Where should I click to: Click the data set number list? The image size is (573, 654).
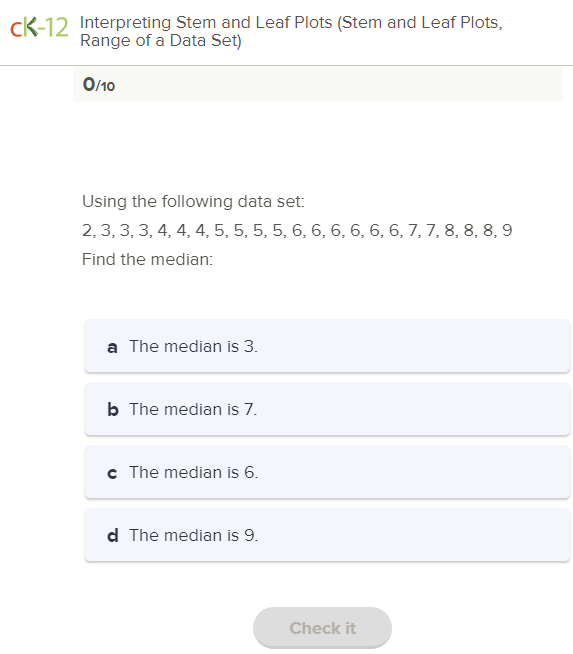297,230
